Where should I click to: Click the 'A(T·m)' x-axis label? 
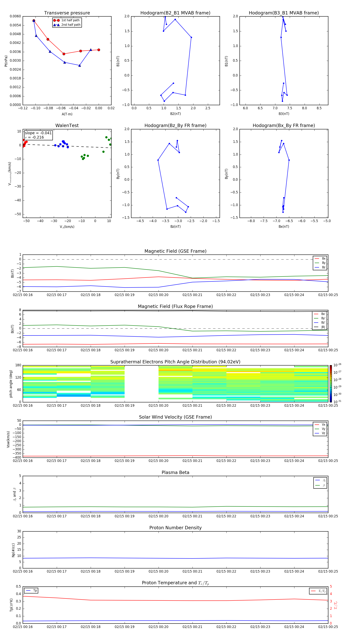click(67, 114)
